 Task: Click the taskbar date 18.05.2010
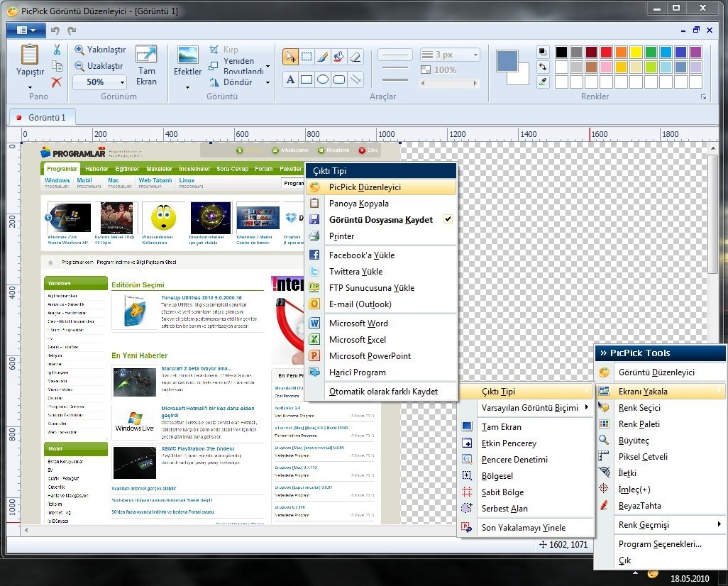coord(690,578)
